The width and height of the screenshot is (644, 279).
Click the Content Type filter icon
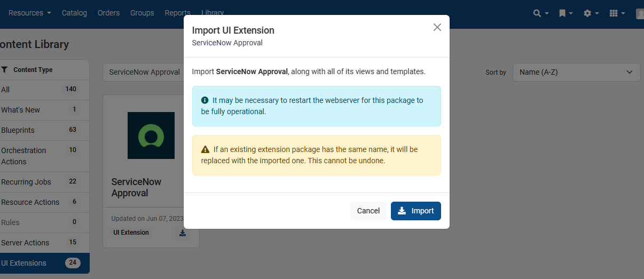click(5, 69)
